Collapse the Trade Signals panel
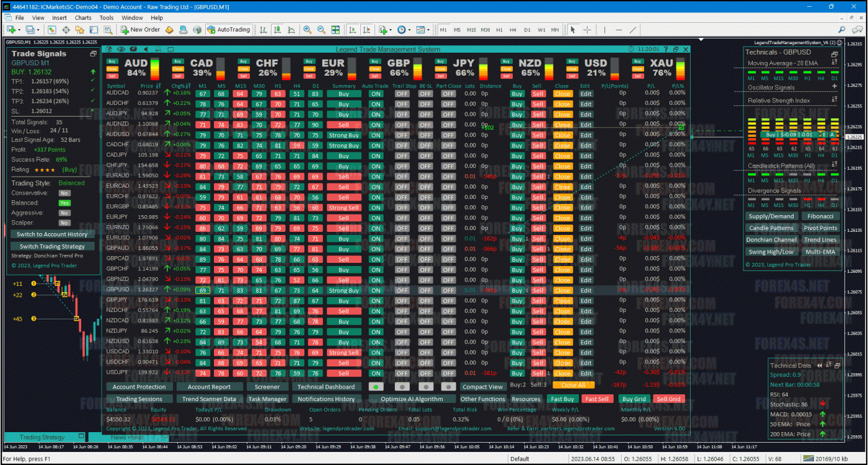The width and height of the screenshot is (868, 465). (93, 54)
